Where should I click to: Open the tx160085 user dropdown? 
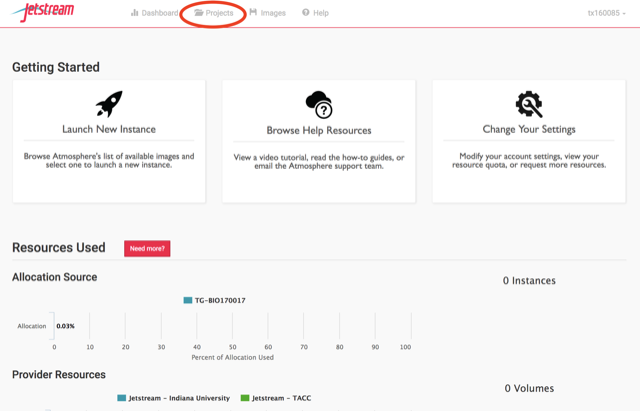[606, 13]
